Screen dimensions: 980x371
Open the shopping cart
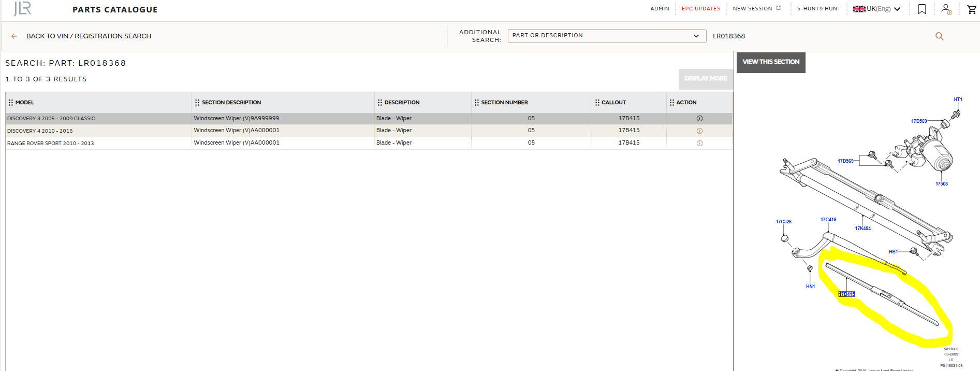click(x=972, y=9)
